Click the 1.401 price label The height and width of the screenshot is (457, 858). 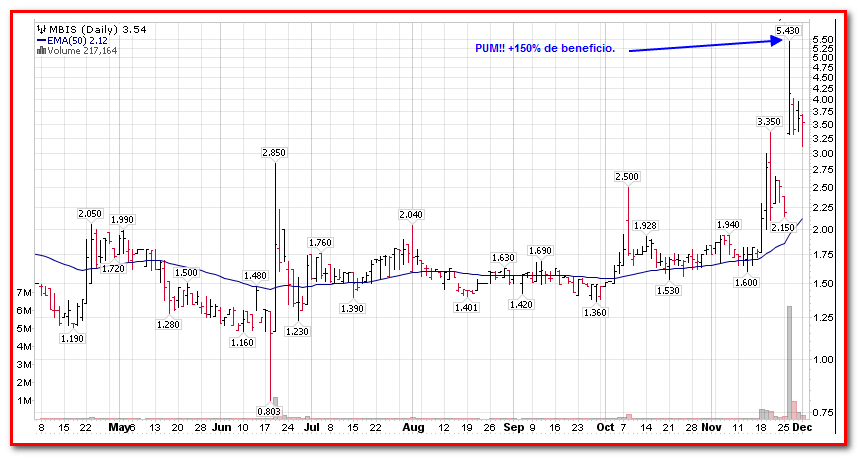466,308
